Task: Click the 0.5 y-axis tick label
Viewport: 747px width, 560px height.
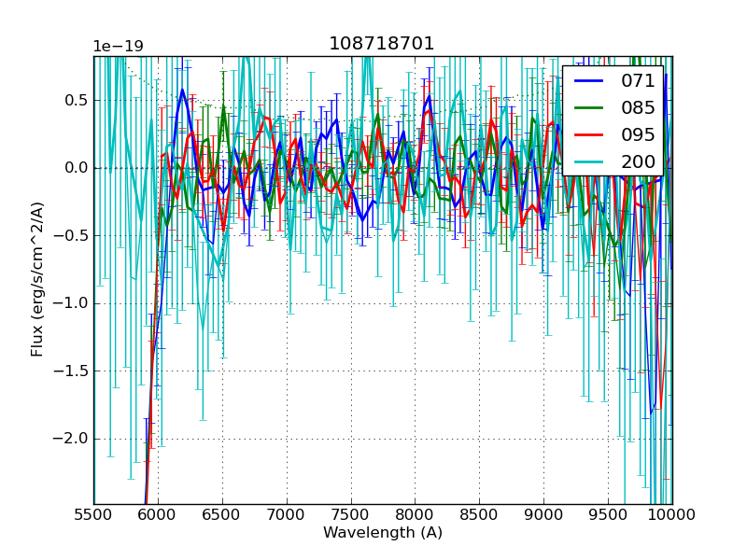Action: click(x=74, y=101)
